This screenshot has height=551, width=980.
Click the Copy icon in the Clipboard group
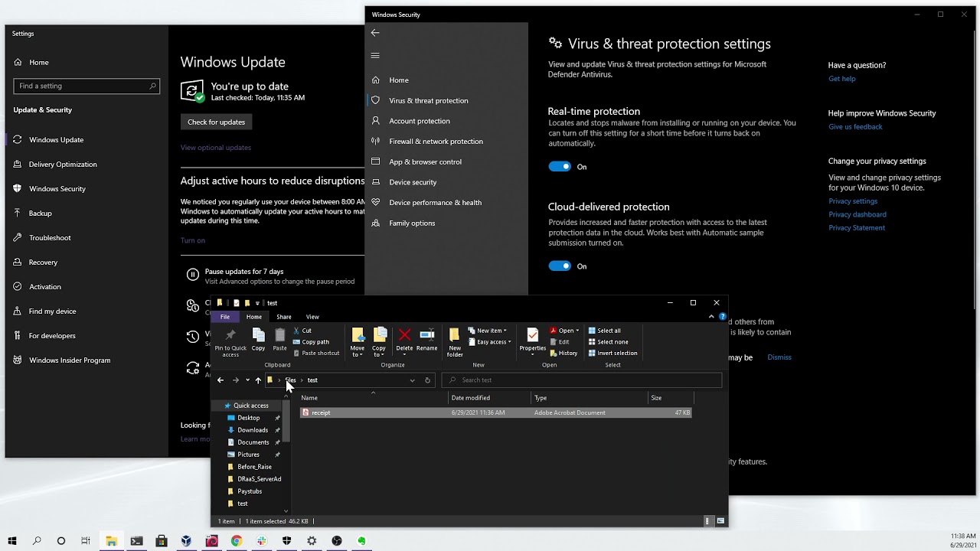259,335
